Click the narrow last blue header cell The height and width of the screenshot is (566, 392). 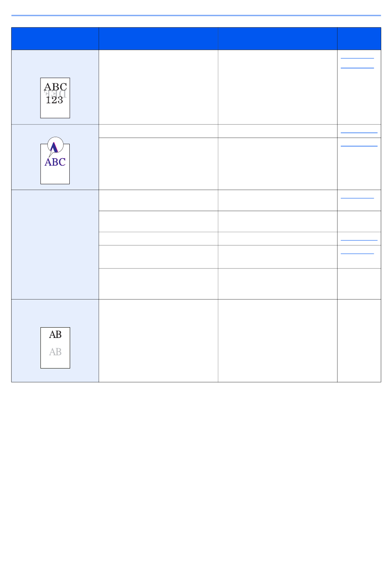tap(359, 39)
